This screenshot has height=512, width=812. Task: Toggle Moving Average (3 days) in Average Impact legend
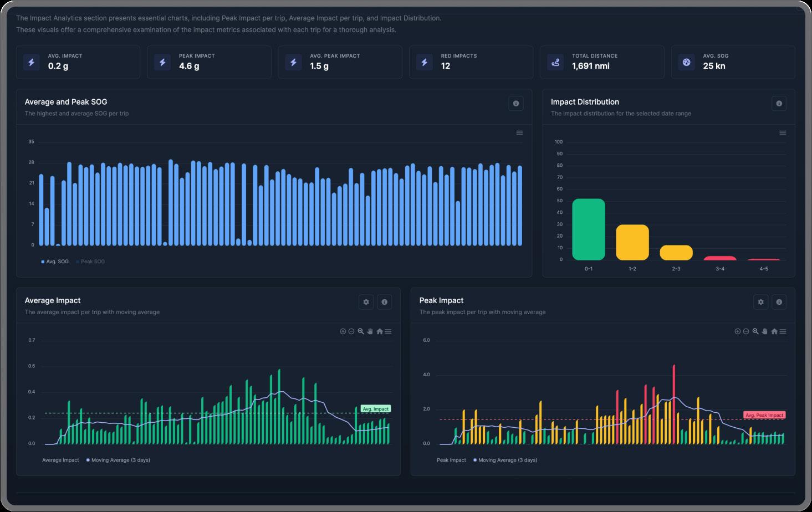point(118,460)
